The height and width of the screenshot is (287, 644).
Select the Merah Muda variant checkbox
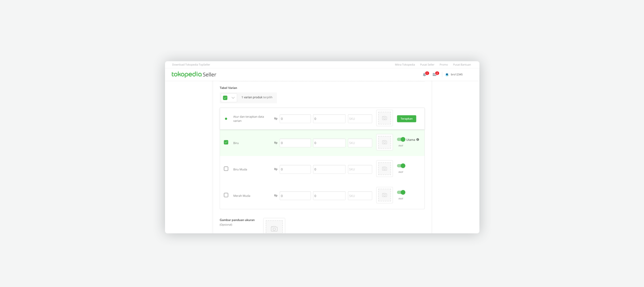pyautogui.click(x=226, y=195)
